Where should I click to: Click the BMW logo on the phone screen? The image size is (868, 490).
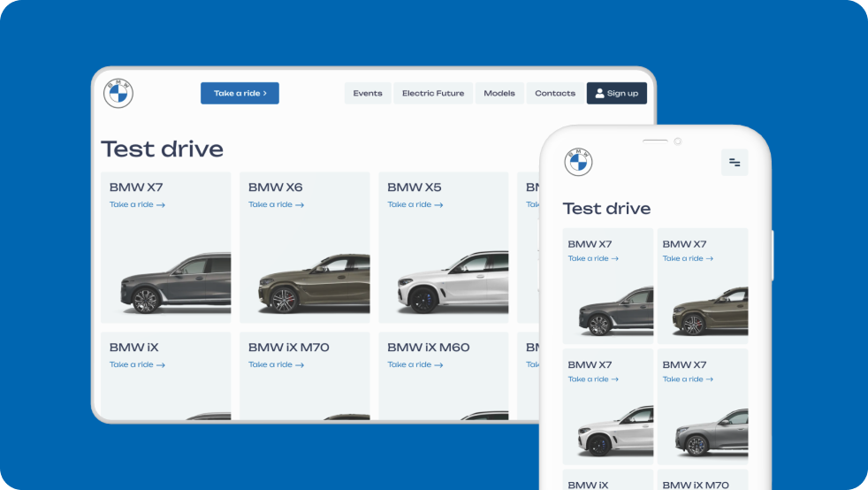point(578,162)
